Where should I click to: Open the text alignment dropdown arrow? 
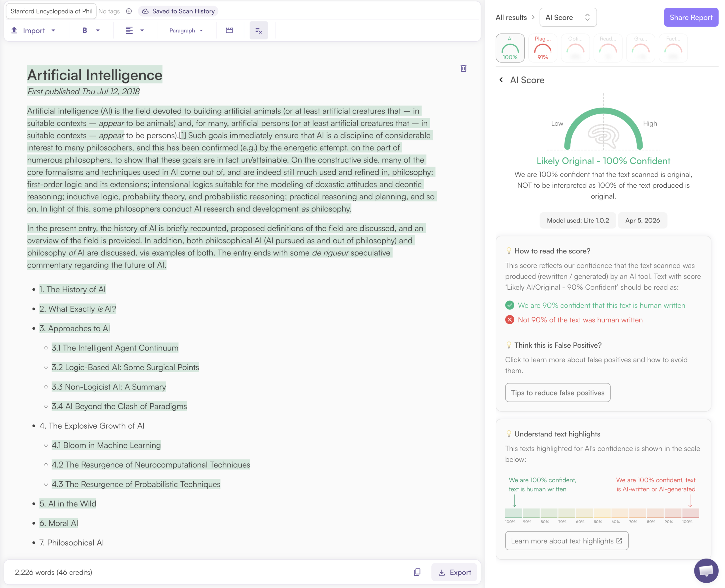tap(142, 31)
